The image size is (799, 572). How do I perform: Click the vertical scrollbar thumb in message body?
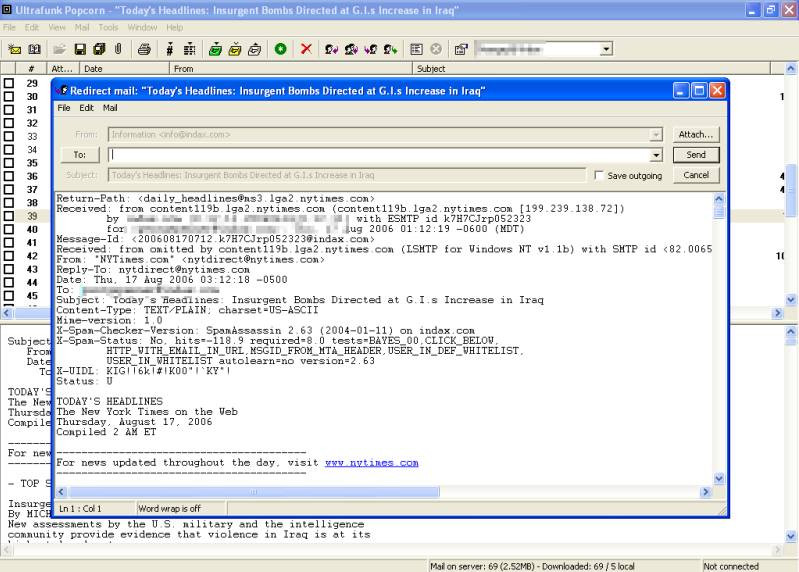719,211
